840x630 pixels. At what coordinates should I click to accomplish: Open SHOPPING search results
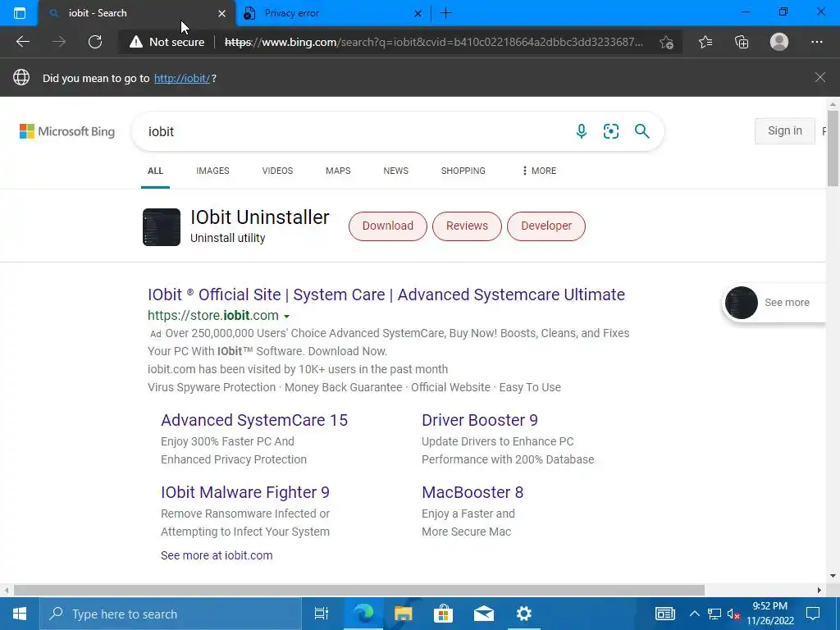463,171
